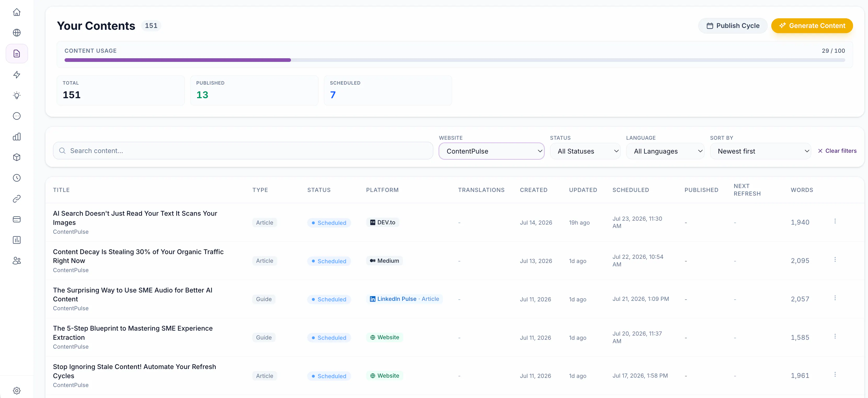This screenshot has height=398, width=868.
Task: Focus the Search content input field
Action: (x=243, y=151)
